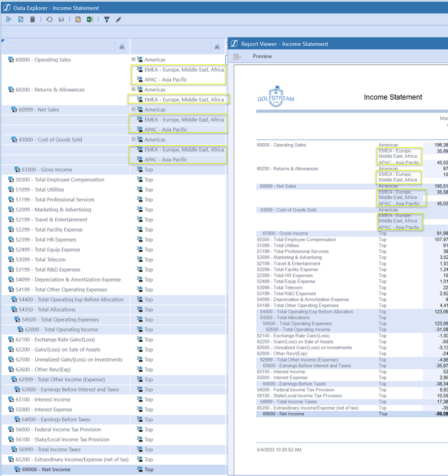Collapse Americas under 60200 - Returns & Allowances
The image size is (448, 476).
134,90
